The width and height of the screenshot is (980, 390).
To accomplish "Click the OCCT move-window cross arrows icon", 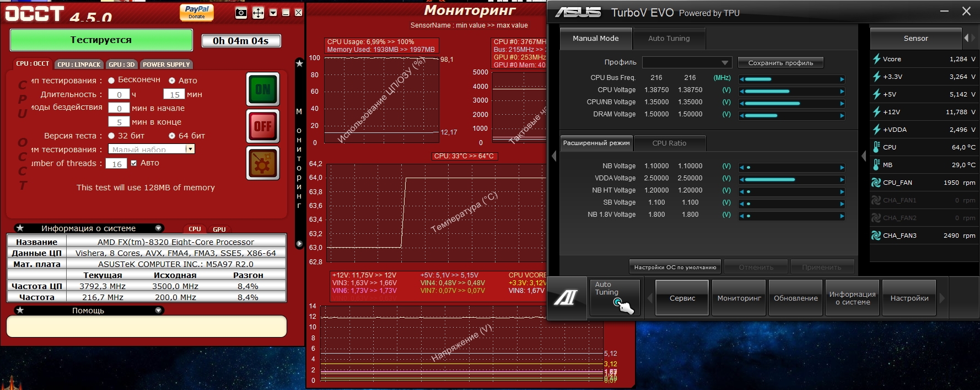I will point(258,13).
